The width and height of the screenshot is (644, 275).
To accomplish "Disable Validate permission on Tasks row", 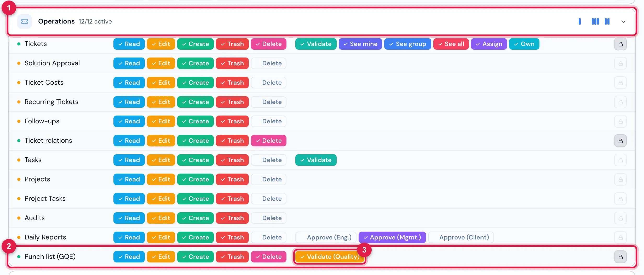I will [316, 160].
